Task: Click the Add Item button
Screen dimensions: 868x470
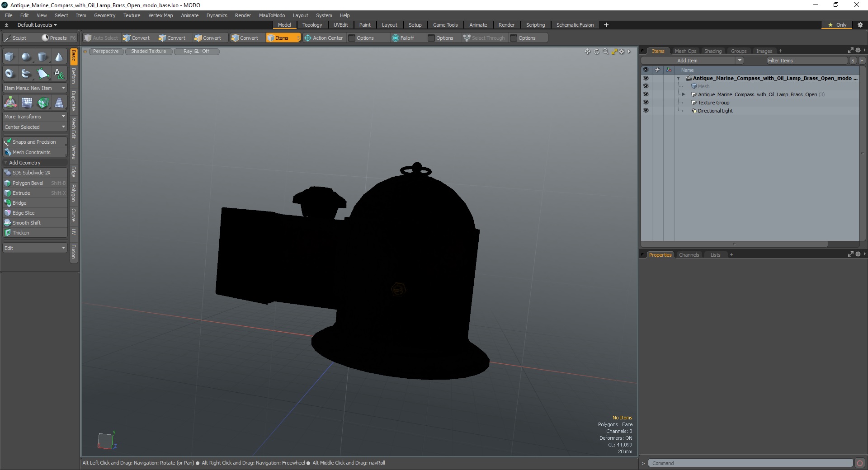Action: (x=688, y=61)
